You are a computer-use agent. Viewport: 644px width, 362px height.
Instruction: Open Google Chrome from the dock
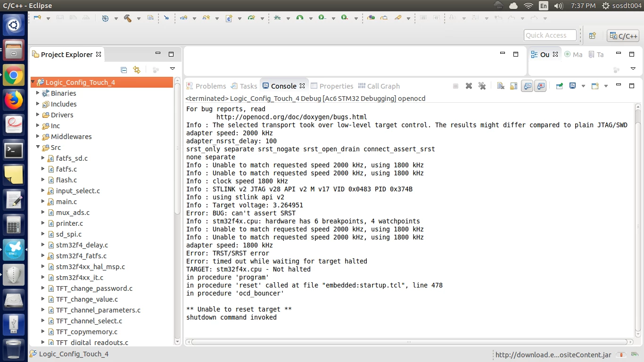pyautogui.click(x=14, y=75)
